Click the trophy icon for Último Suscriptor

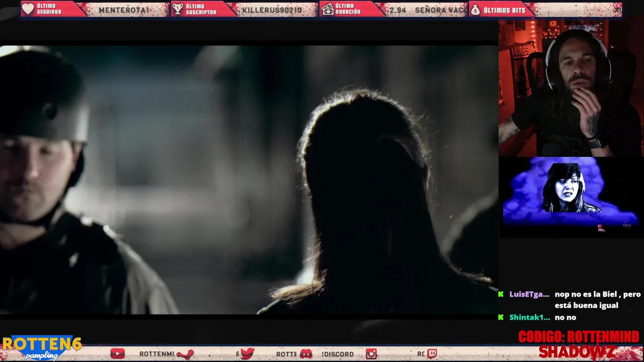pyautogui.click(x=178, y=9)
